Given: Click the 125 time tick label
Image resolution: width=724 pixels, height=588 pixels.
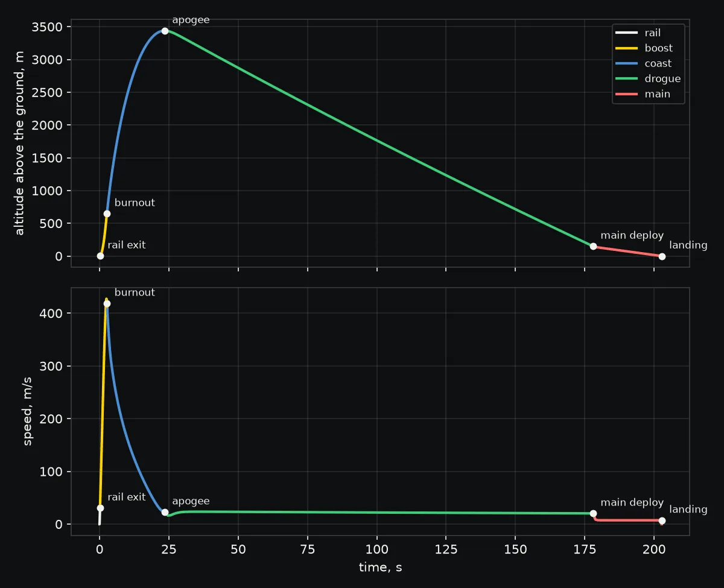Looking at the screenshot, I should click(446, 549).
